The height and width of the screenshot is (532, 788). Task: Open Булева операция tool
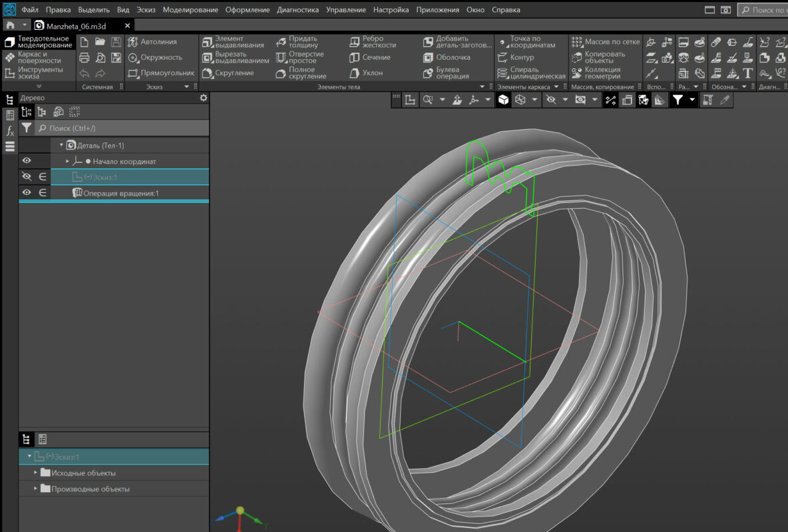click(x=446, y=73)
